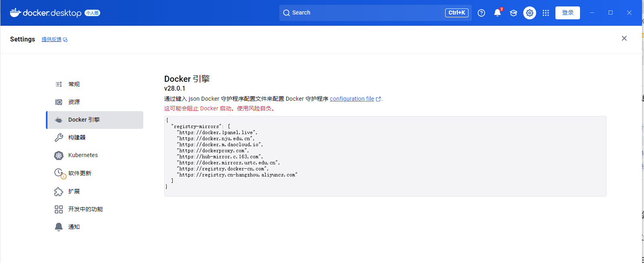Maximize the Docker Desktop window
This screenshot has height=263, width=644.
611,13
